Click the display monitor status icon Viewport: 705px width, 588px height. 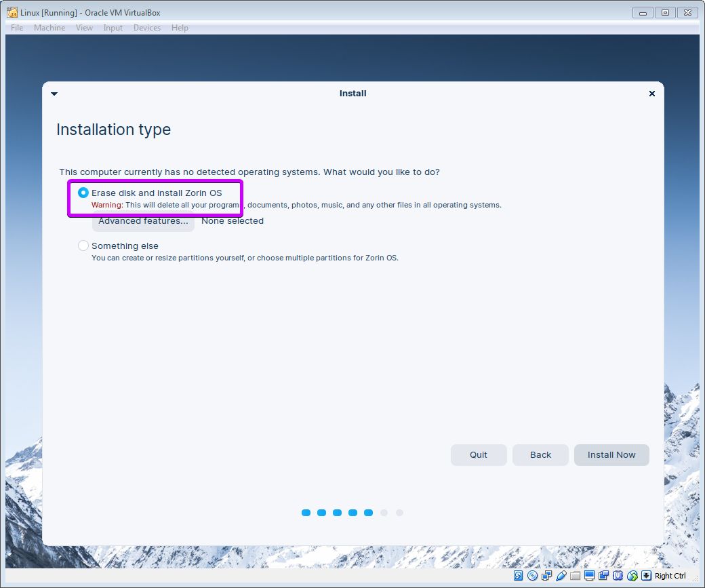coord(590,575)
